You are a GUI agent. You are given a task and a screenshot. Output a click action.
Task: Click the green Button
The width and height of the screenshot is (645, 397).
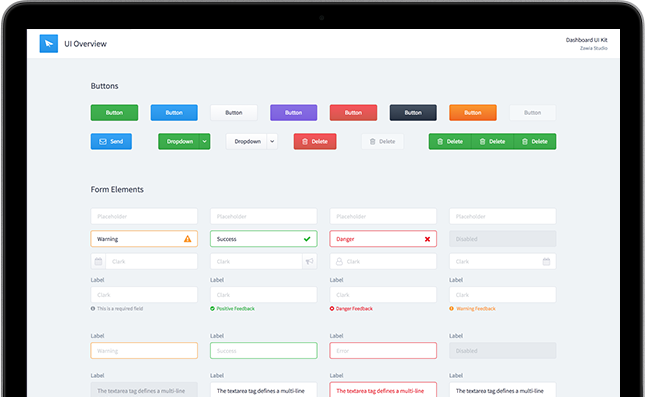pyautogui.click(x=114, y=112)
